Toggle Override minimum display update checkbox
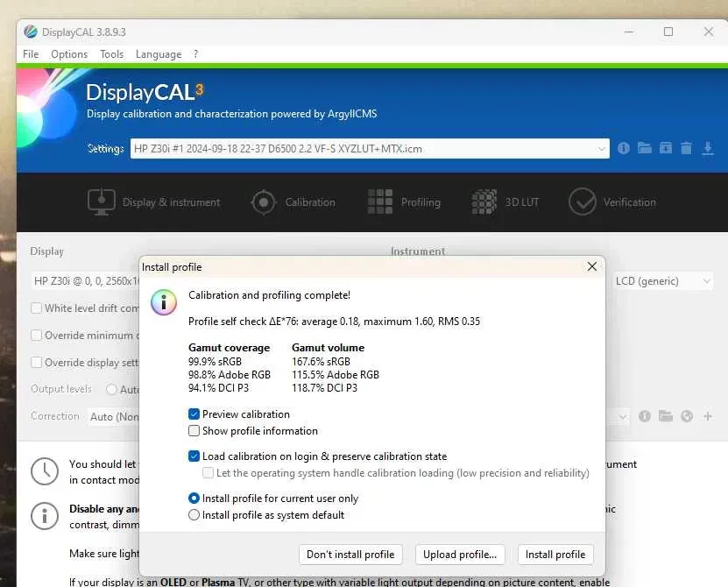The height and width of the screenshot is (587, 728). (36, 336)
